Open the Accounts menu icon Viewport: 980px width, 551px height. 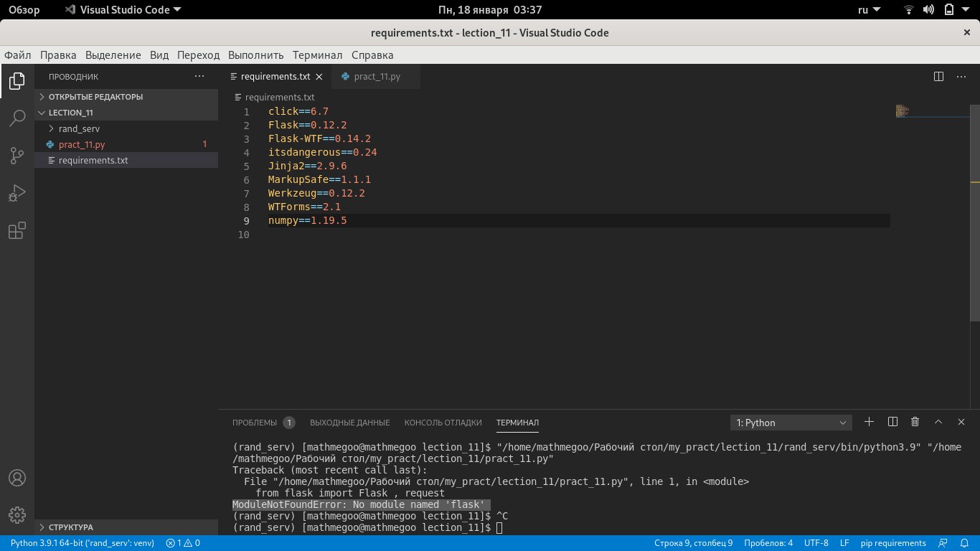click(x=17, y=478)
